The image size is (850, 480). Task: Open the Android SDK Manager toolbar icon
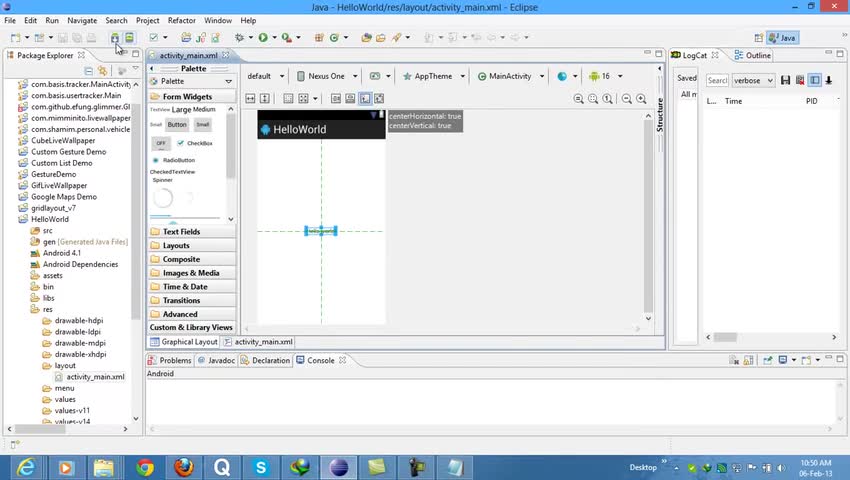pos(114,37)
